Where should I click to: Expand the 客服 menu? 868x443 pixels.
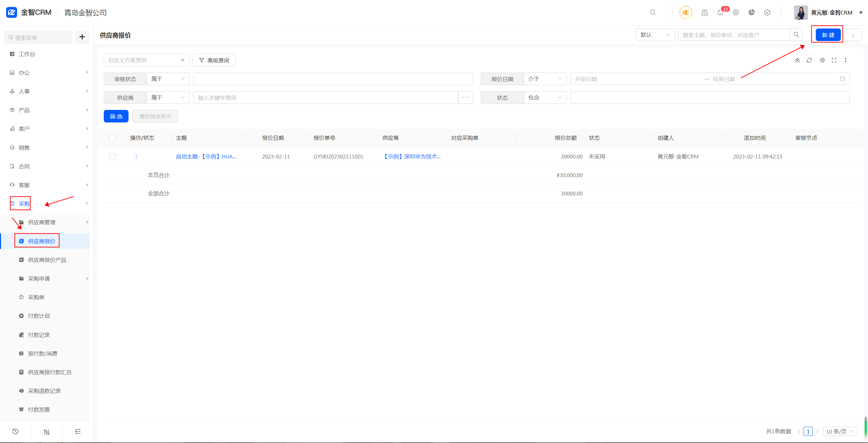(45, 185)
